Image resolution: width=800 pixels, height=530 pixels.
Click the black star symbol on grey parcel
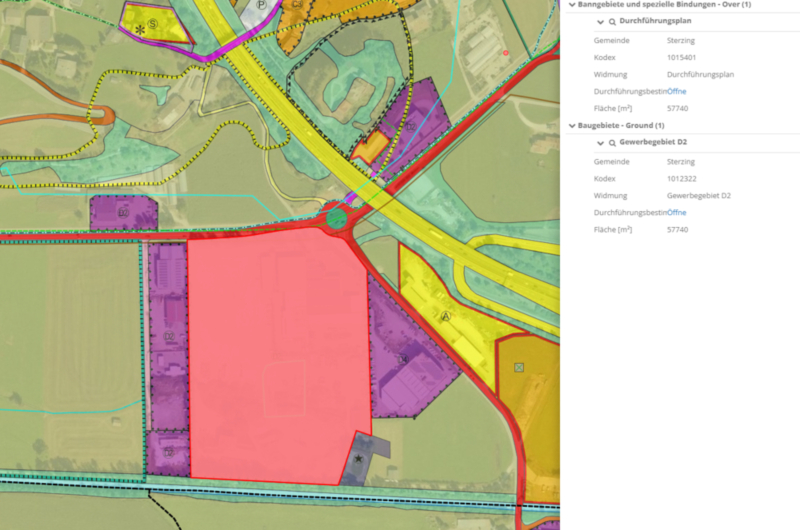tap(359, 458)
